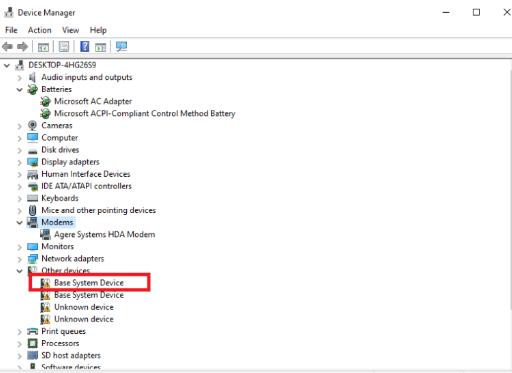Click the Display adapters icon

(33, 162)
